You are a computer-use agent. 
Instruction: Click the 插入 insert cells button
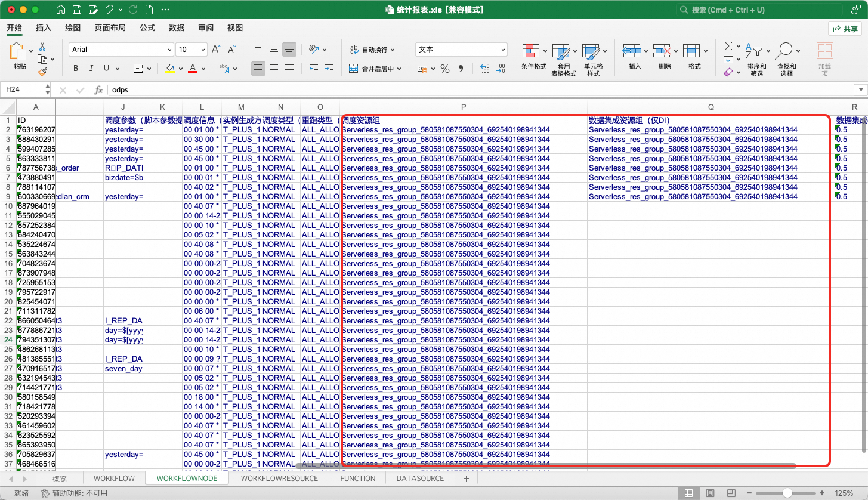635,57
